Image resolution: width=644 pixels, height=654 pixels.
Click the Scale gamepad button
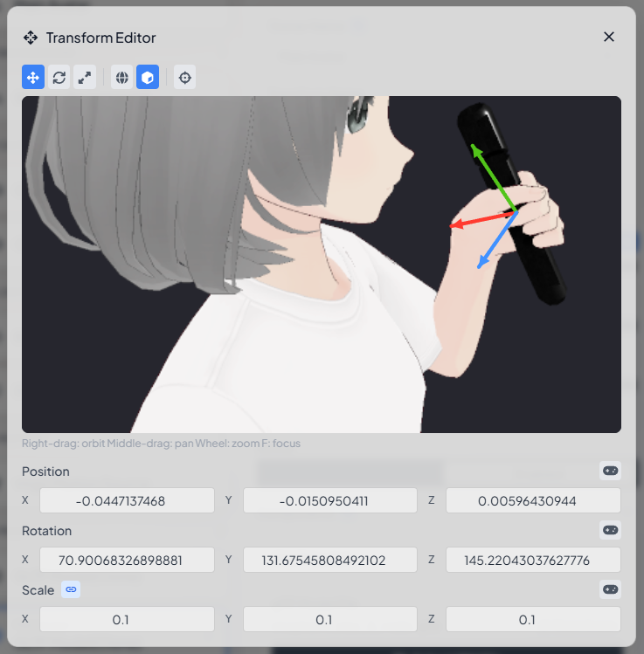coord(610,589)
